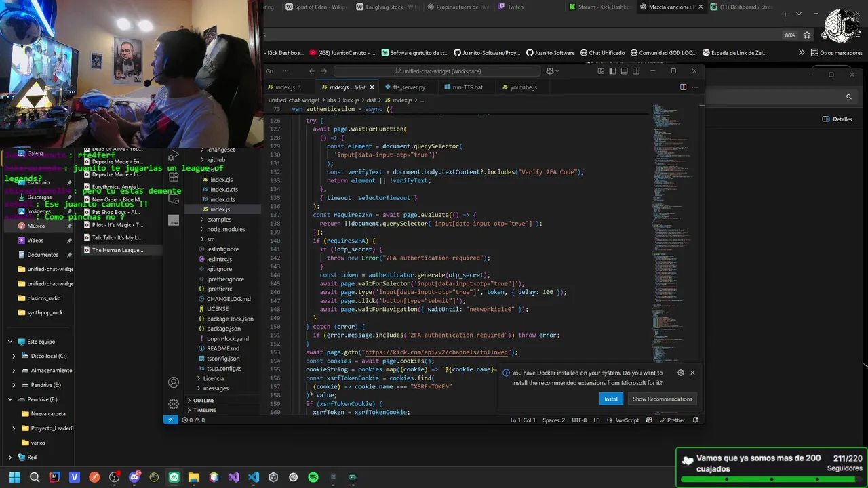The height and width of the screenshot is (488, 868).
Task: Open taskbar Search
Action: (x=35, y=477)
